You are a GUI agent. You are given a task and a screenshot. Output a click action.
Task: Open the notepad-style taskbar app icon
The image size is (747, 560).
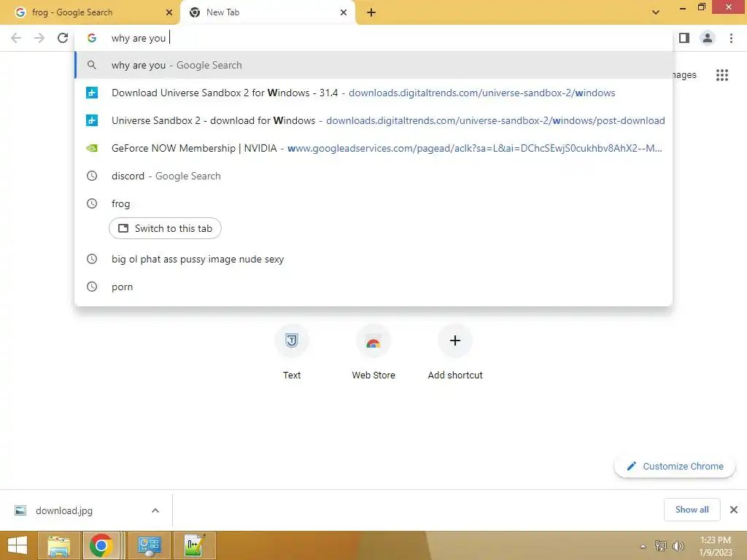click(195, 545)
